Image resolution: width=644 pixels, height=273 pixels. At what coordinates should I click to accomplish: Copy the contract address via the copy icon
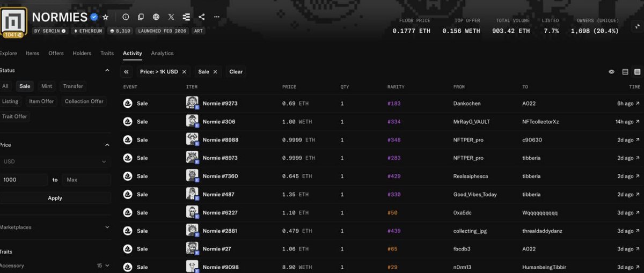141,17
